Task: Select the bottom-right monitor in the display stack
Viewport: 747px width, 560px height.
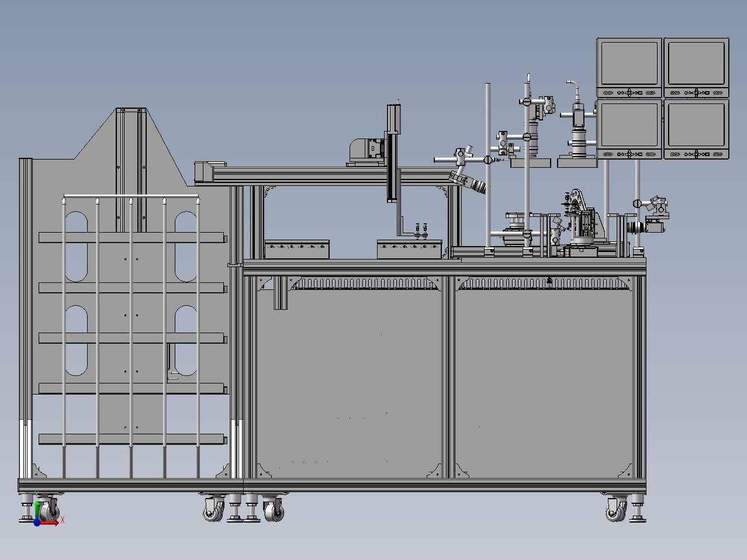Action: coord(697,129)
